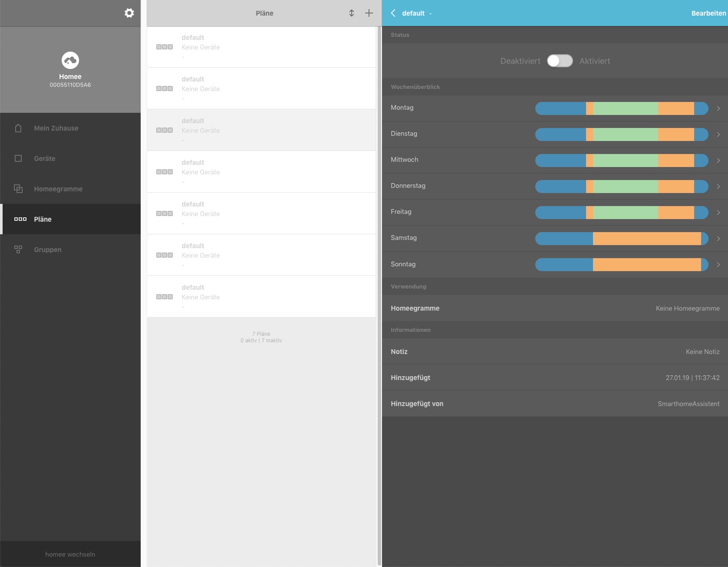
Task: Click homee wechseln at the bottom
Action: 70,554
